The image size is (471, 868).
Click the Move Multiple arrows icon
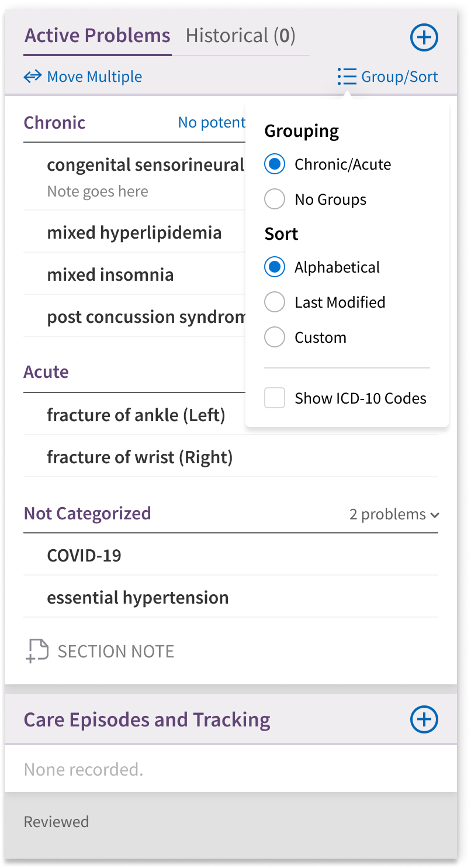click(33, 77)
